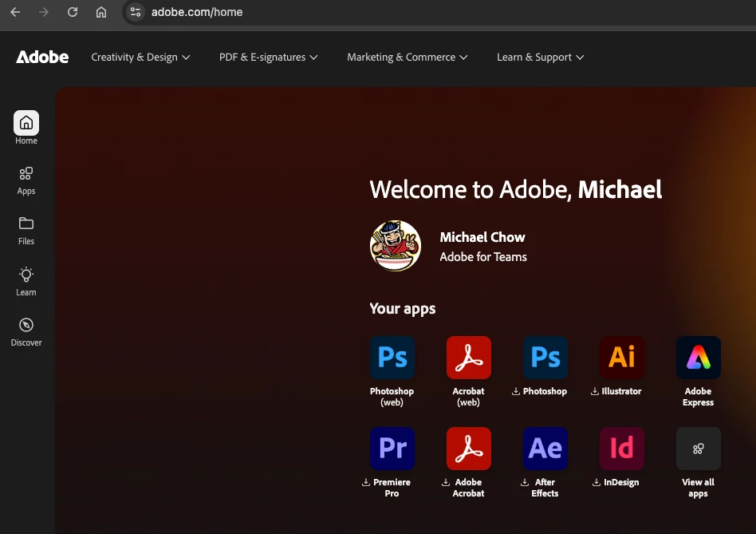
Task: View site information icon in address bar
Action: (136, 12)
